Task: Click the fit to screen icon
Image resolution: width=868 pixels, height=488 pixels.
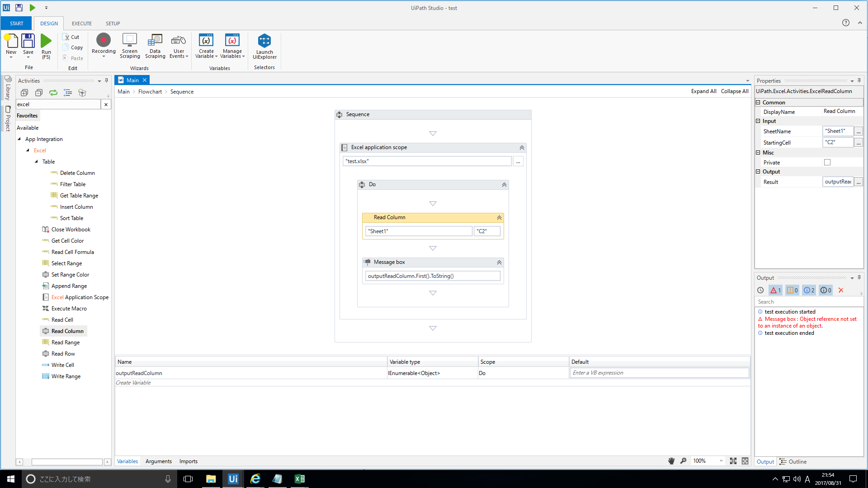Action: 733,461
